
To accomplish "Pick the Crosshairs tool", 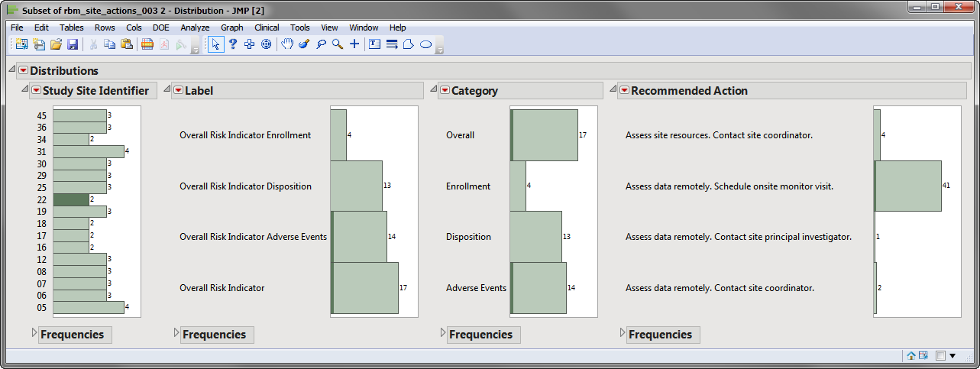I will click(x=354, y=44).
